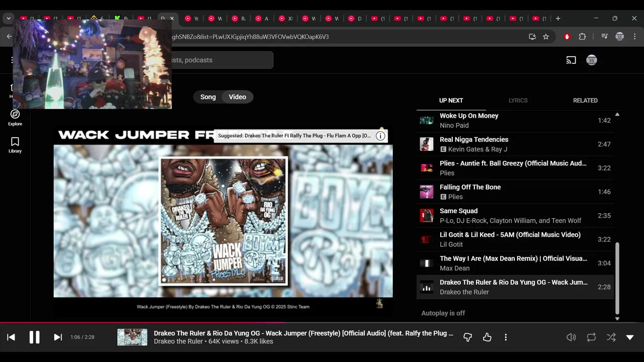
Task: Play The Way I Are (Max Dean Remix)
Action: coord(515,263)
